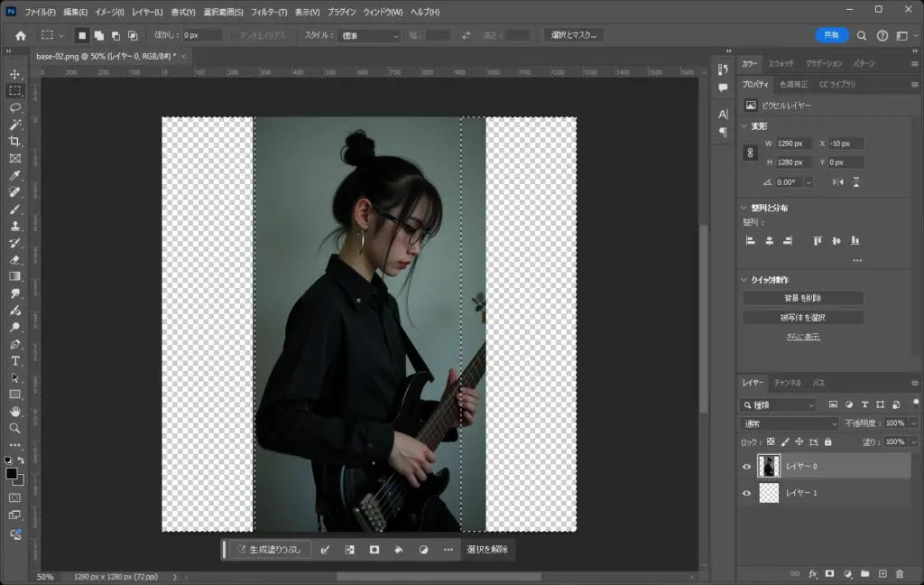
Task: Enable subtract from selection mode
Action: click(116, 35)
